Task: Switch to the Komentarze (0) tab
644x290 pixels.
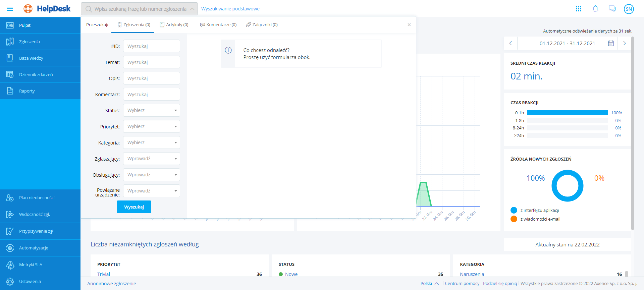Action: pyautogui.click(x=218, y=24)
